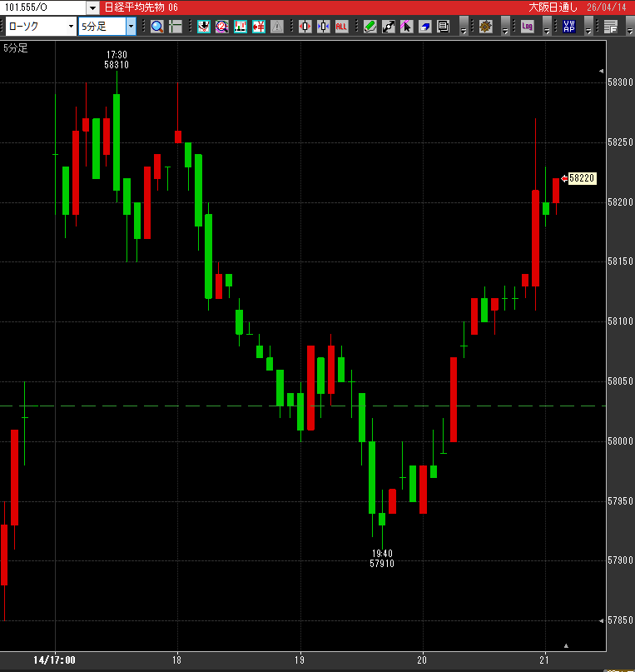This screenshot has height=672, width=635.
Task: Click the 日経平均先物 06 title text
Action: point(141,7)
